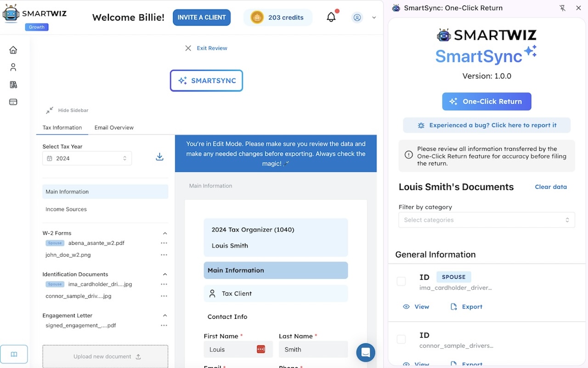This screenshot has height=368, width=588.
Task: Click the red autofill icon in First Name
Action: [261, 349]
